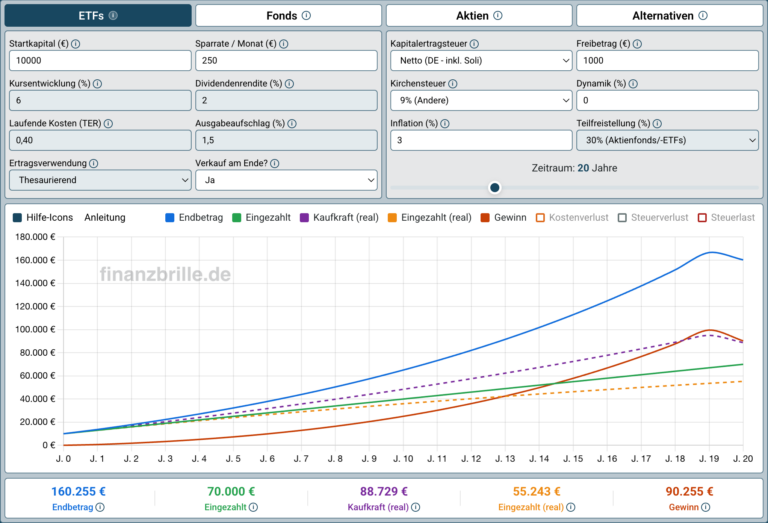Hide the Eingezahlt (real) series
The width and height of the screenshot is (768, 523).
coord(429,218)
